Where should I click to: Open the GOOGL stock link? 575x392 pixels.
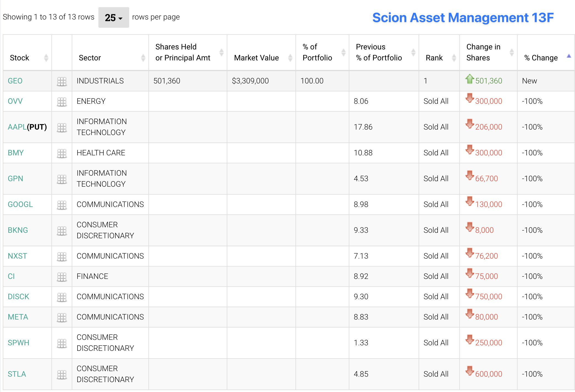[x=20, y=205]
